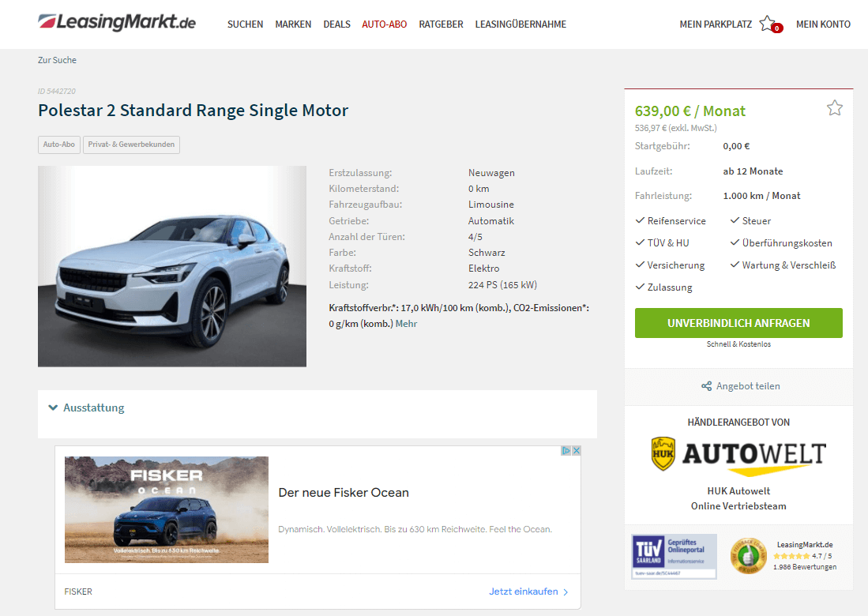Click the Fisker Ocean ad image
This screenshot has height=616, width=868.
(167, 509)
